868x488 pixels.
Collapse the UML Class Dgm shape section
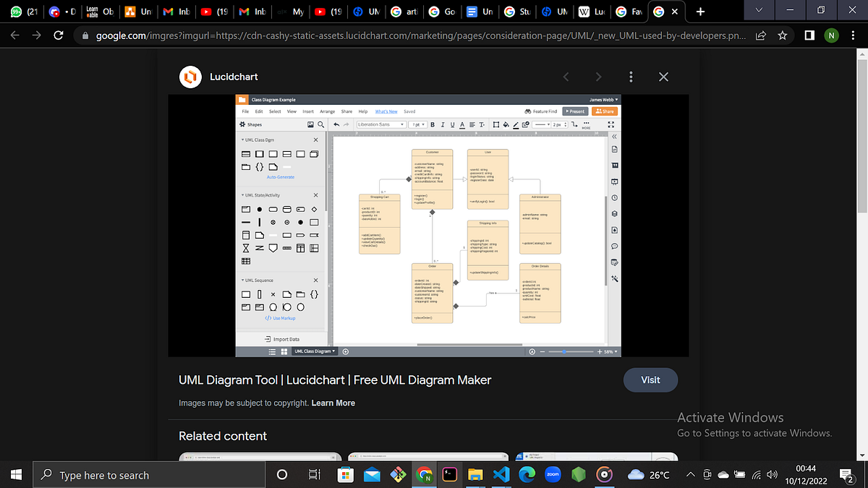point(242,139)
